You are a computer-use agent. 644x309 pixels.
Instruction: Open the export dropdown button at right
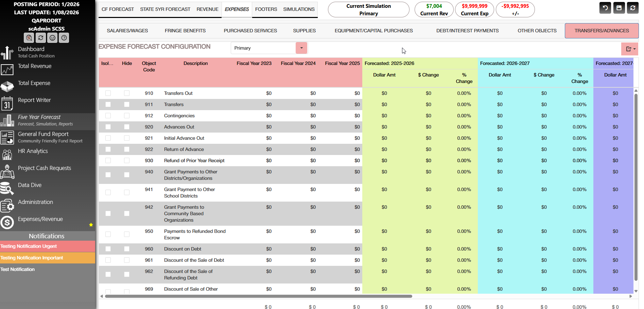point(630,49)
